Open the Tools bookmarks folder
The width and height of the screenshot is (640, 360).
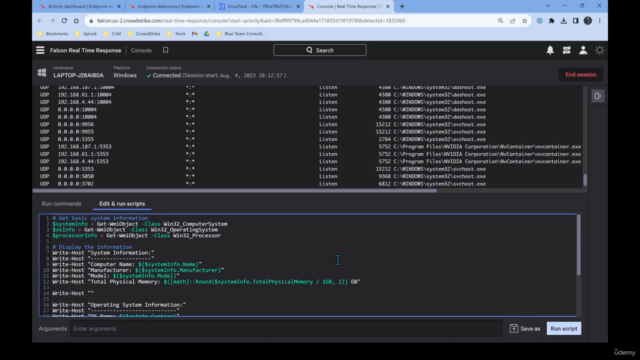(176, 33)
